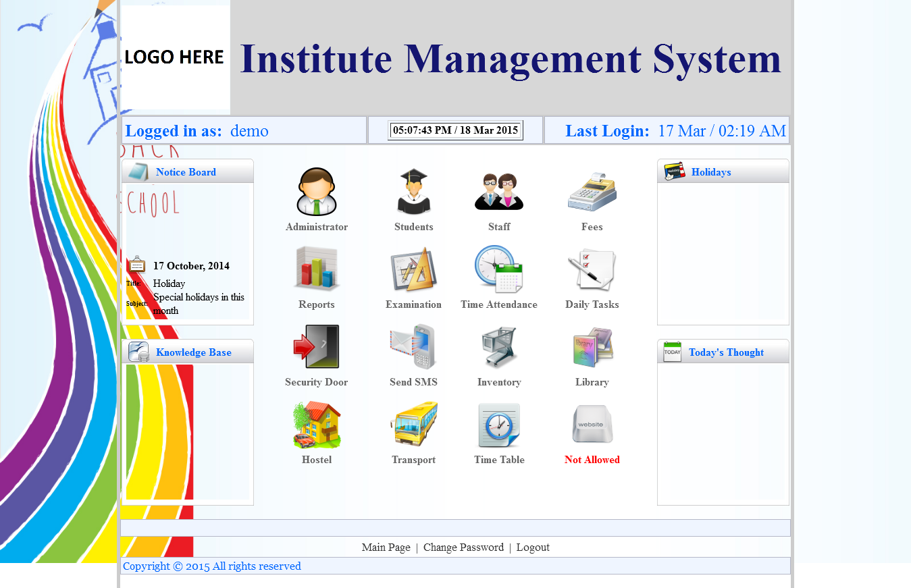Open the Hostel house icon
911x588 pixels.
(317, 425)
